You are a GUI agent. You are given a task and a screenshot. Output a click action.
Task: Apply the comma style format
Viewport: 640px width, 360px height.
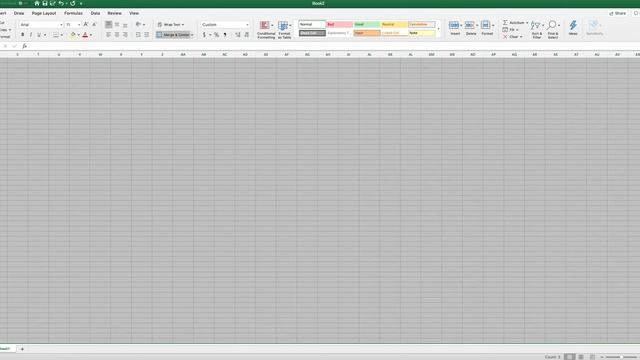pyautogui.click(x=225, y=35)
